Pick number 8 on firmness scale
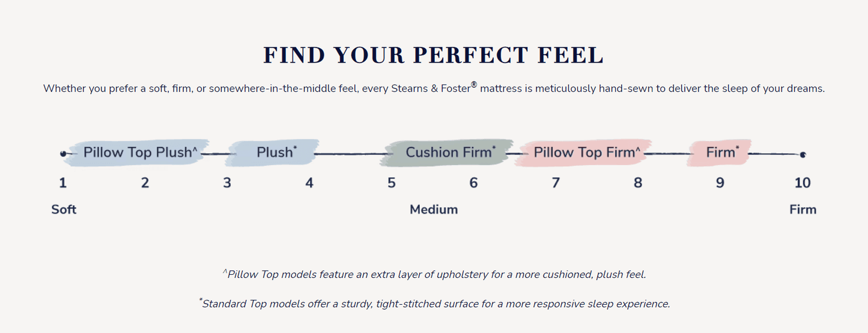The width and height of the screenshot is (868, 333). [x=638, y=183]
